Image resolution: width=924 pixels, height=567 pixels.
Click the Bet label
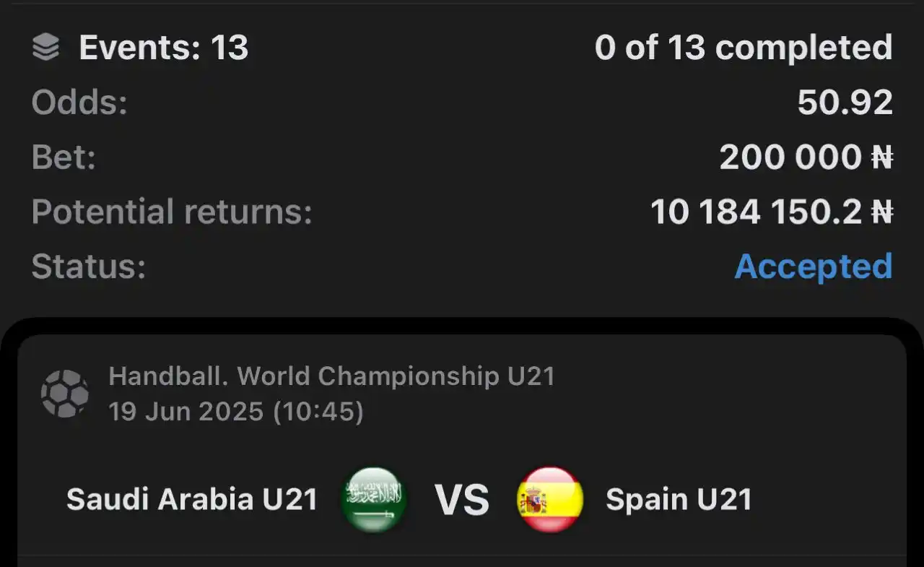(64, 157)
